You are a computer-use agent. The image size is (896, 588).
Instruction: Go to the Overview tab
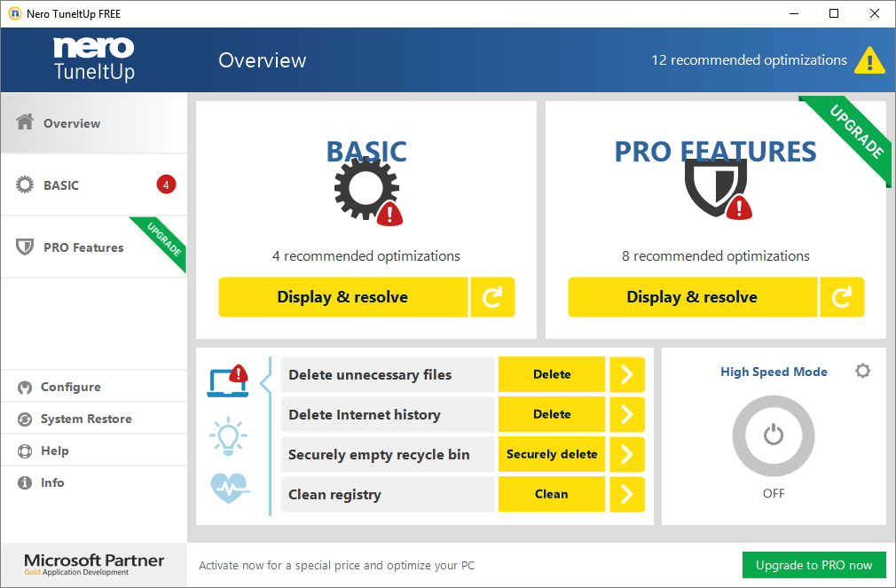click(x=94, y=123)
